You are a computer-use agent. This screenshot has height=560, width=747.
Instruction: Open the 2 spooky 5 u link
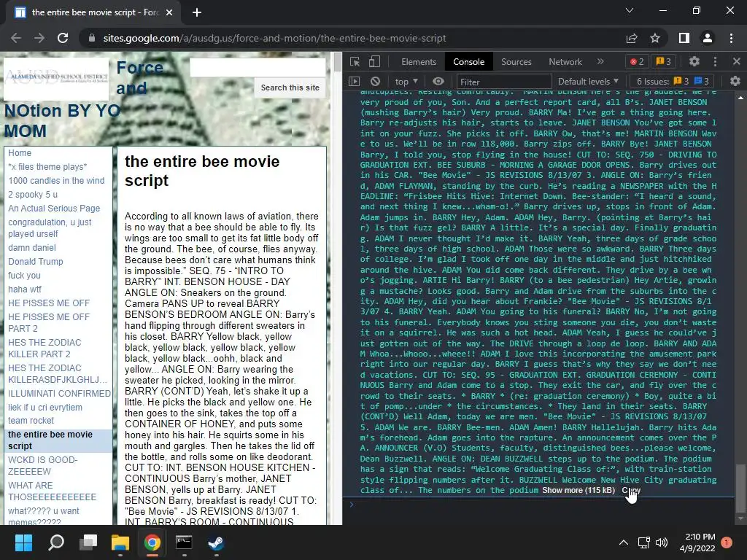pyautogui.click(x=33, y=194)
